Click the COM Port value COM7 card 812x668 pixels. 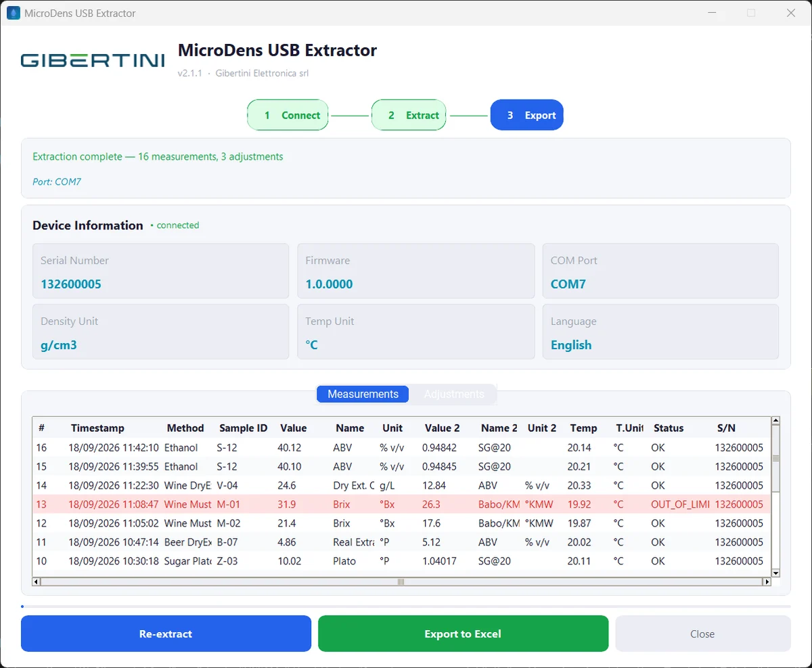(660, 271)
